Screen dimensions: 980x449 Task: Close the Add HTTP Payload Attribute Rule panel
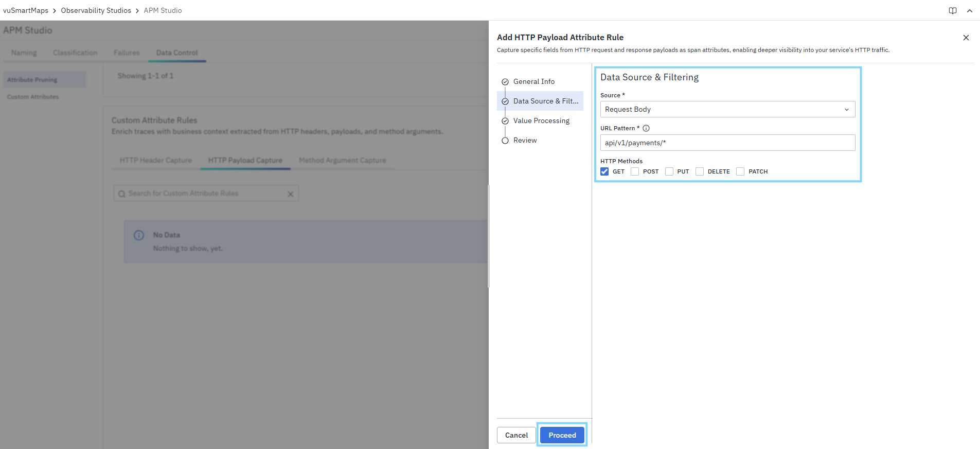coord(966,38)
